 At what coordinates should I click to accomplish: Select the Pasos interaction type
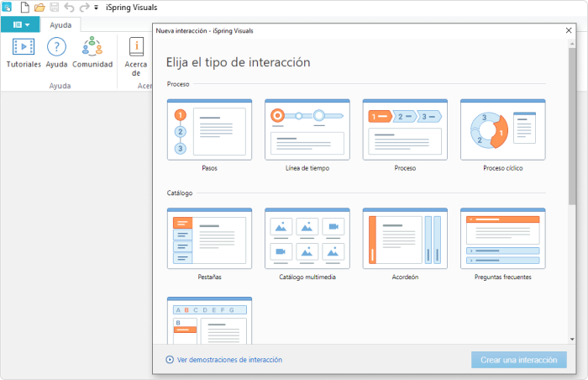point(209,129)
